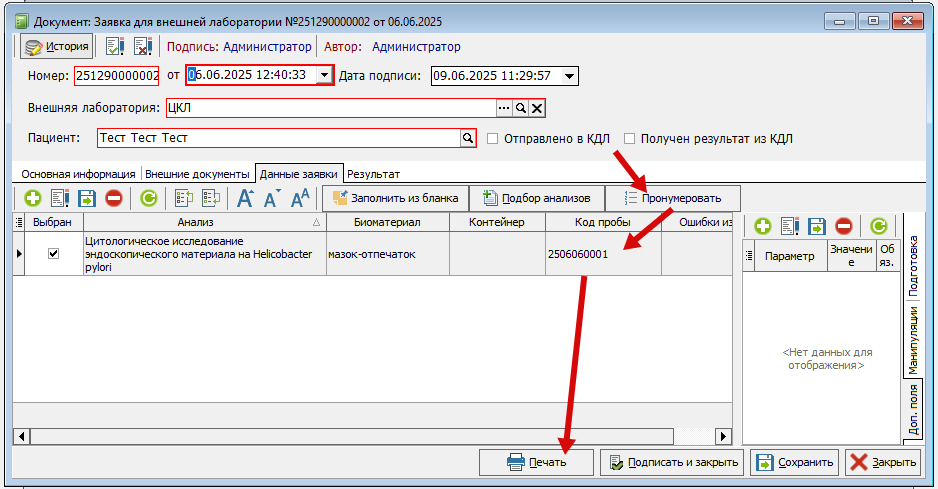The width and height of the screenshot is (938, 489).
Task: Check the Получен результат из КДЛ checkbox
Action: tap(630, 139)
